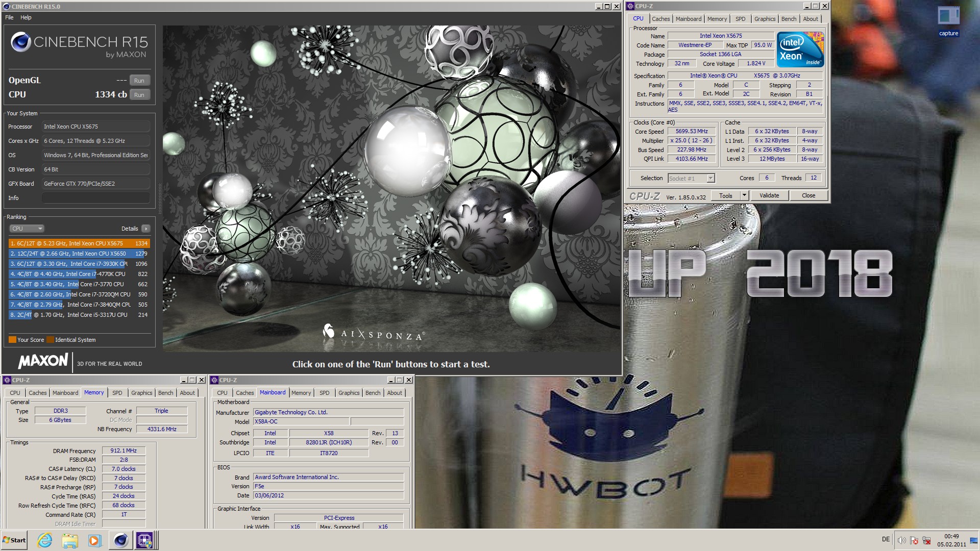
Task: Open Internet Explorer from the taskbar
Action: coord(45,540)
